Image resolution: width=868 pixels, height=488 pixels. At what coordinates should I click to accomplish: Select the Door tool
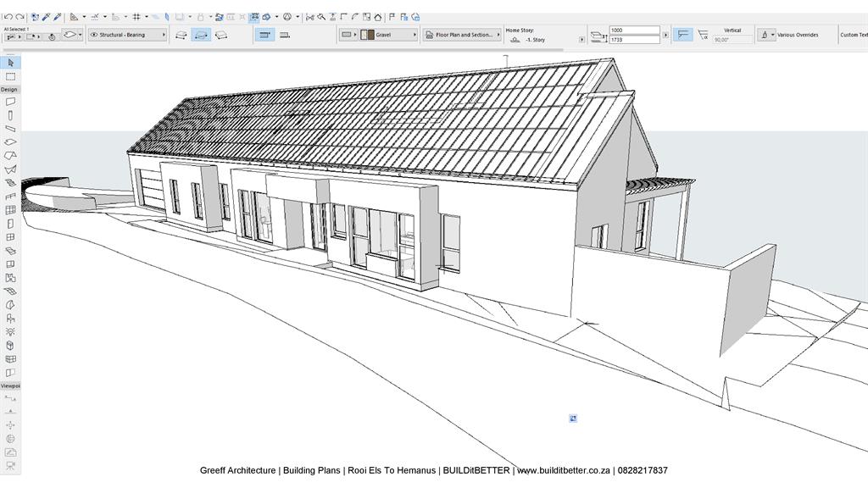[x=10, y=224]
